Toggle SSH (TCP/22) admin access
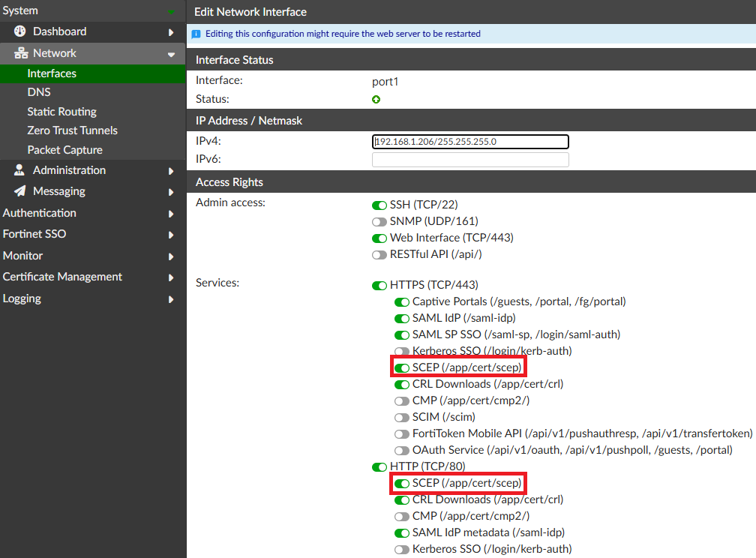 tap(379, 205)
